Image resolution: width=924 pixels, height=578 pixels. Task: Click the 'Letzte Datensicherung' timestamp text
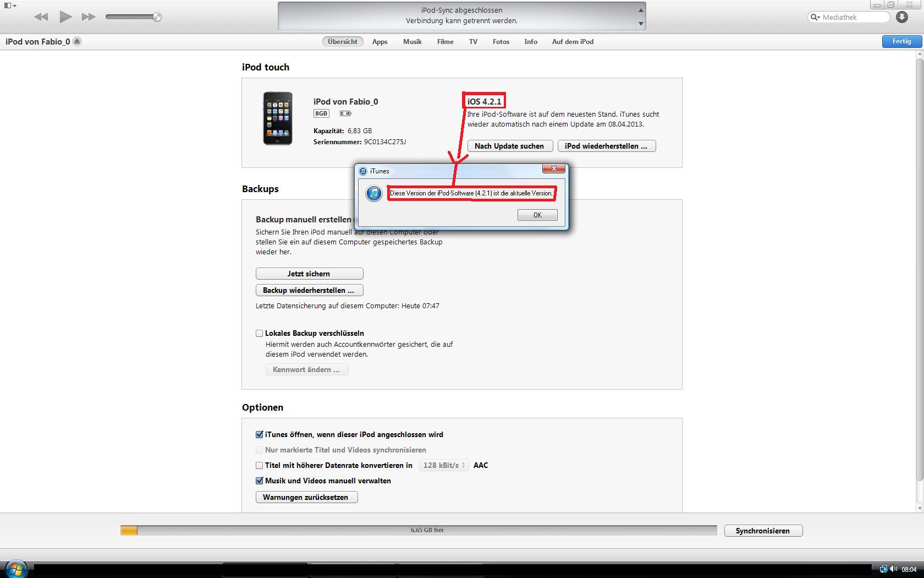[348, 306]
